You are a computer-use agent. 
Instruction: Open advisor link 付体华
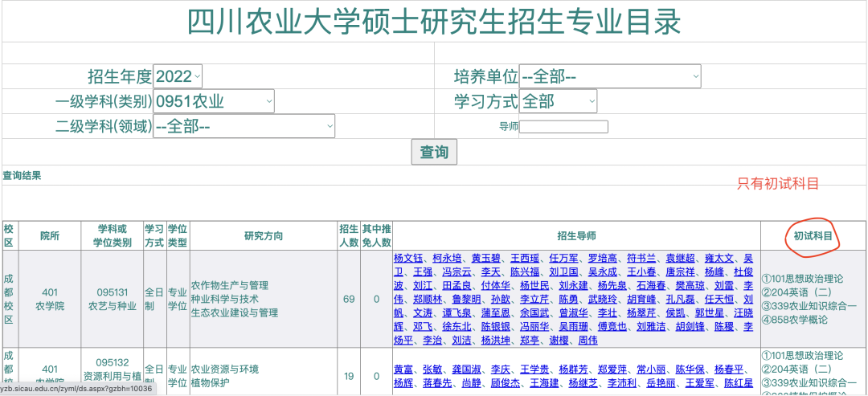click(495, 286)
